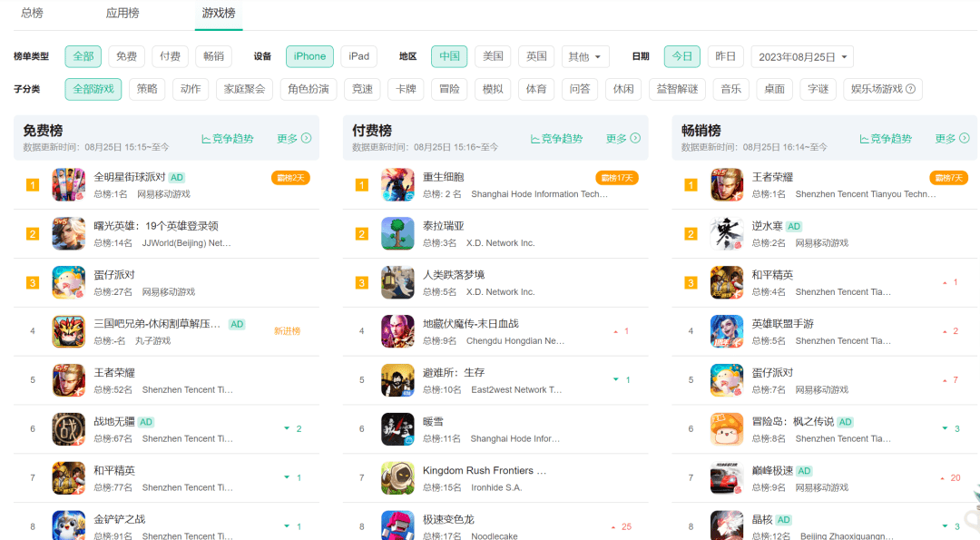Switch to the 应用榜 tab

pyautogui.click(x=122, y=13)
